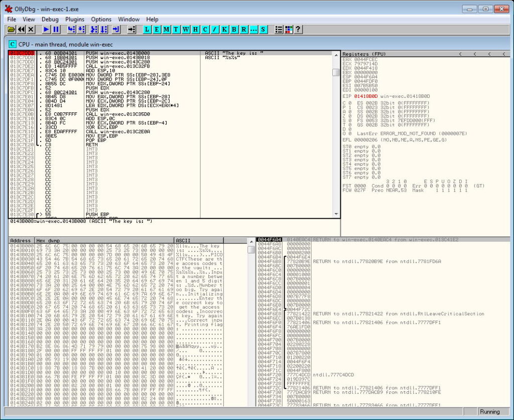
Task: Click the Step into toolbar icon
Action: tap(71, 30)
